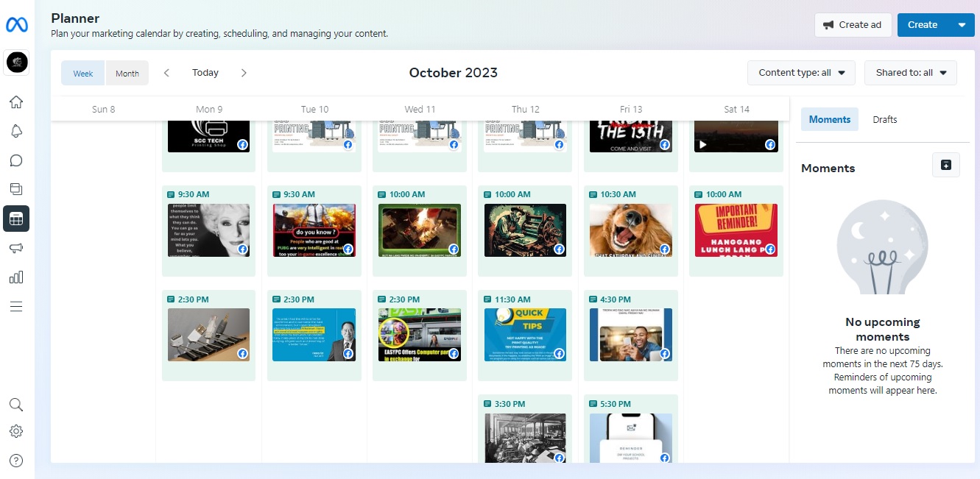Open the Content type: all dropdown

click(x=801, y=73)
